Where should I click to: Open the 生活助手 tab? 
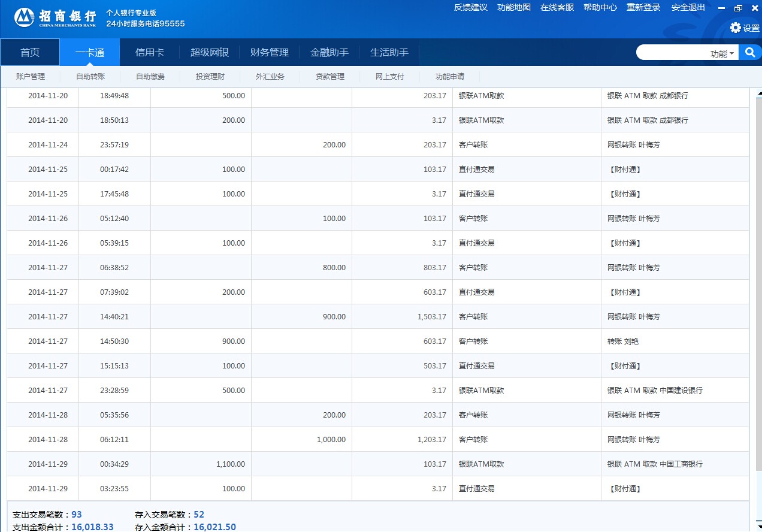[389, 52]
